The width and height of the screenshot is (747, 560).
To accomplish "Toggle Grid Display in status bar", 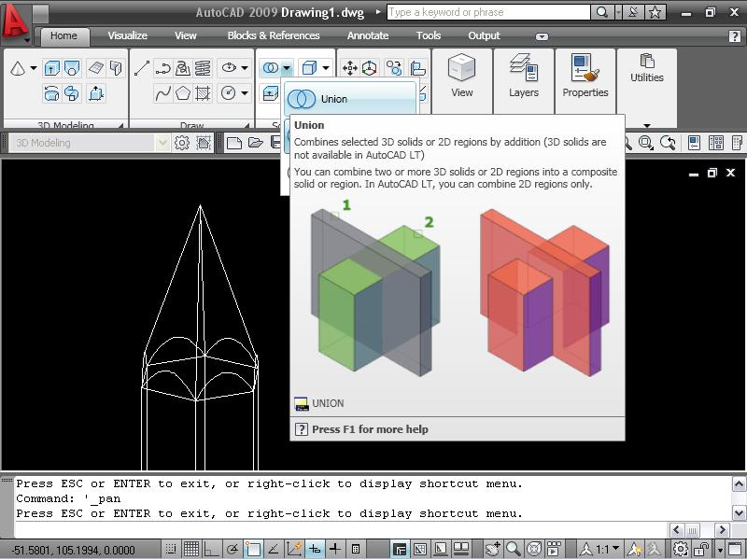I will [x=191, y=549].
